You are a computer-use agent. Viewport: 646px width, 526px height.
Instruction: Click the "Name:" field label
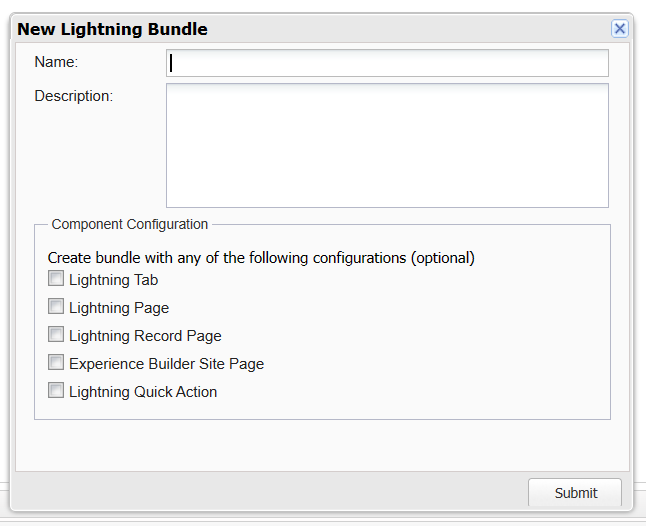[x=56, y=62]
